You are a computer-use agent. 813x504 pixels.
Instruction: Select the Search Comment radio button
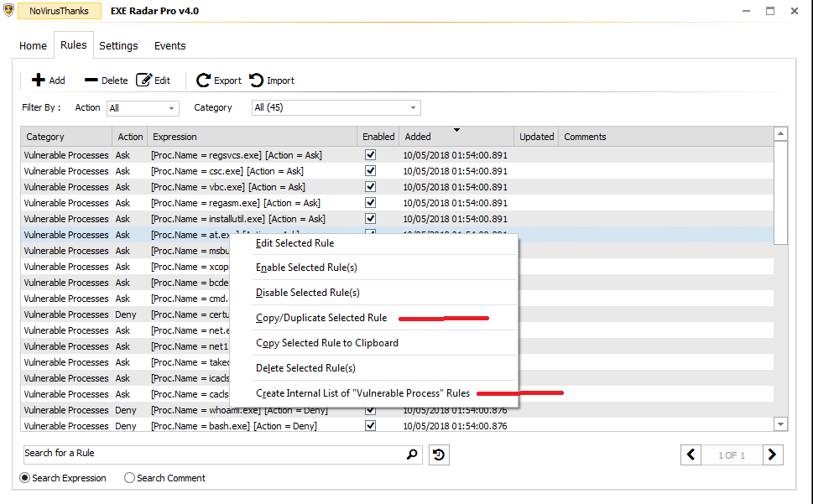129,478
